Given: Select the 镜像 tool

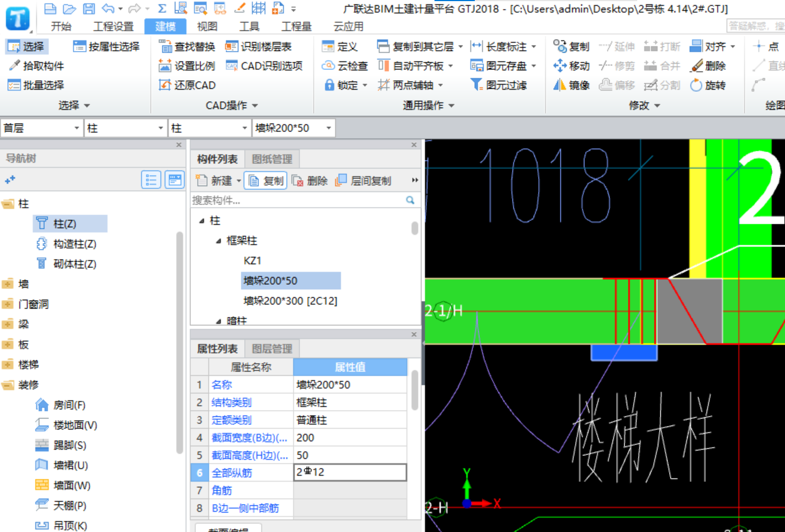Looking at the screenshot, I should click(x=571, y=85).
